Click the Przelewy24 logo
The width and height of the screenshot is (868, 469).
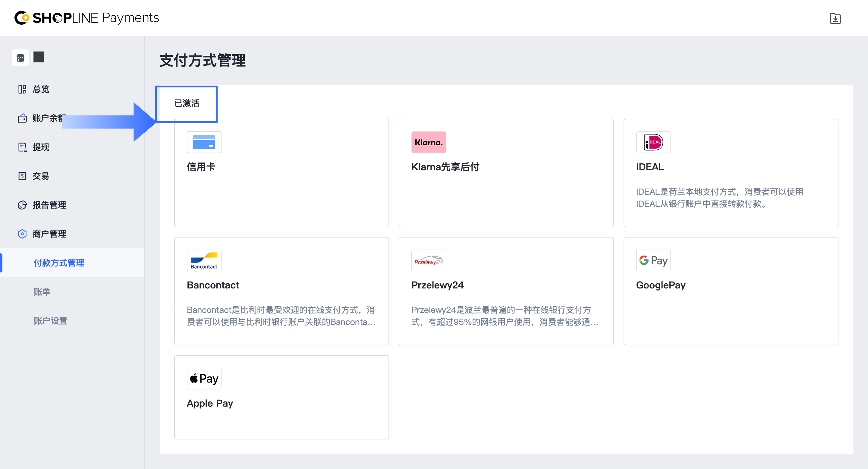point(429,260)
